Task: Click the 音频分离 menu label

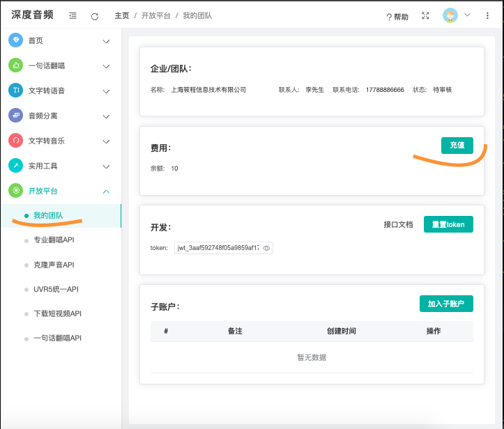Action: point(43,116)
